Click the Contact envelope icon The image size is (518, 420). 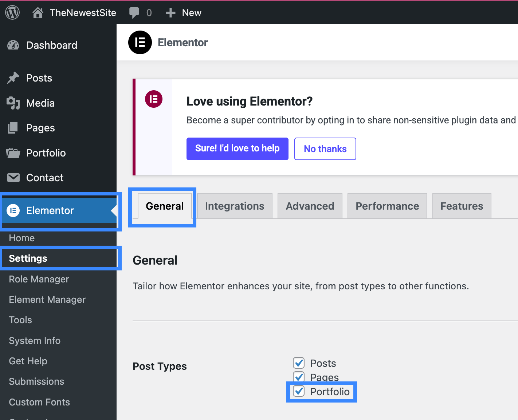point(13,178)
